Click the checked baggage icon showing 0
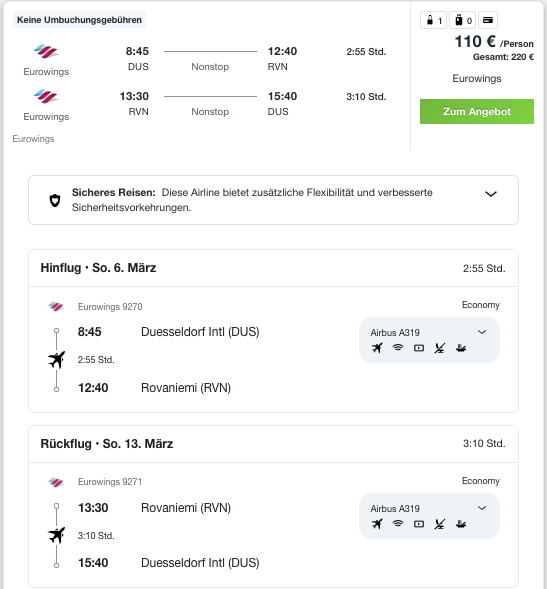 [462, 20]
